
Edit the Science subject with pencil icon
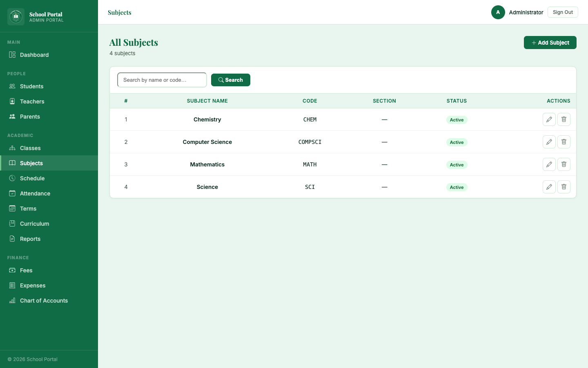549,187
